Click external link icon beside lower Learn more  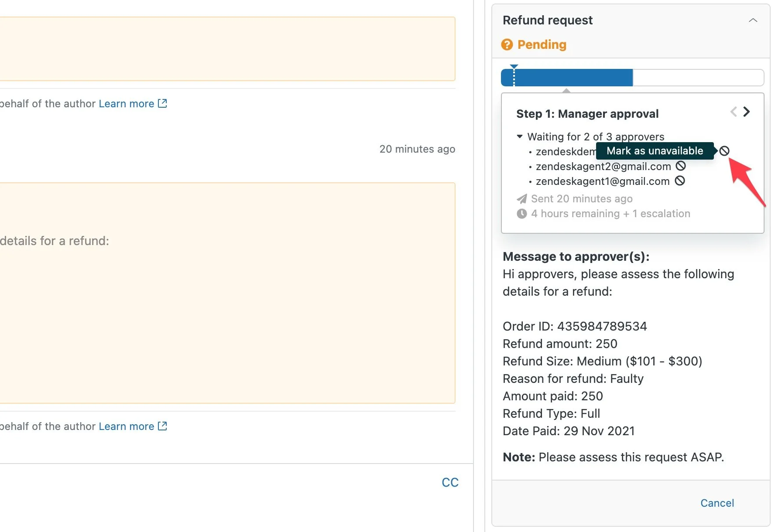(162, 426)
